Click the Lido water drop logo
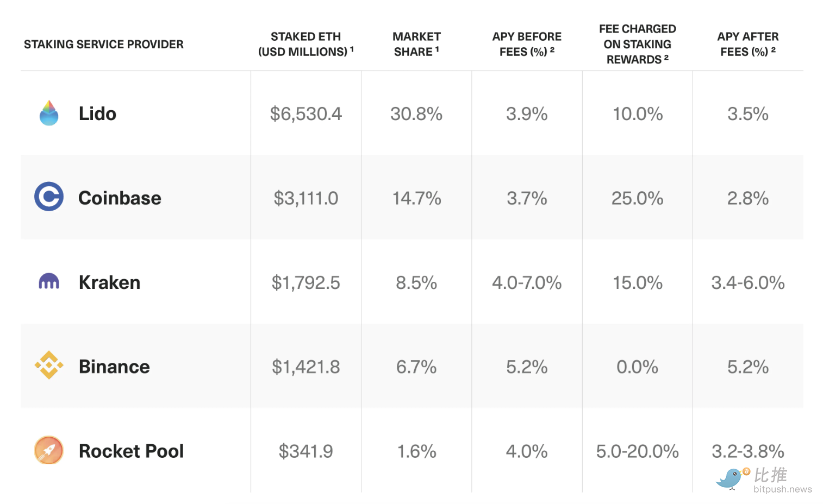 (x=49, y=113)
